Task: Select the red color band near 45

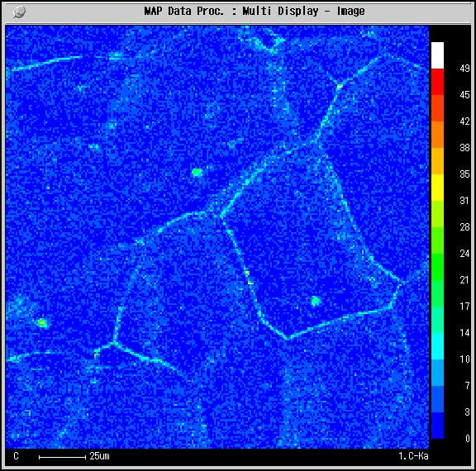Action: 437,82
